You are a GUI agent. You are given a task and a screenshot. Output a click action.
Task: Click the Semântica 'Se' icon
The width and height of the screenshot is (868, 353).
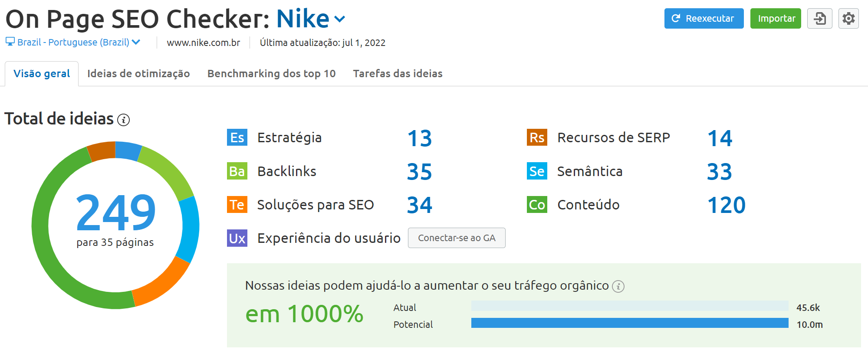click(537, 171)
